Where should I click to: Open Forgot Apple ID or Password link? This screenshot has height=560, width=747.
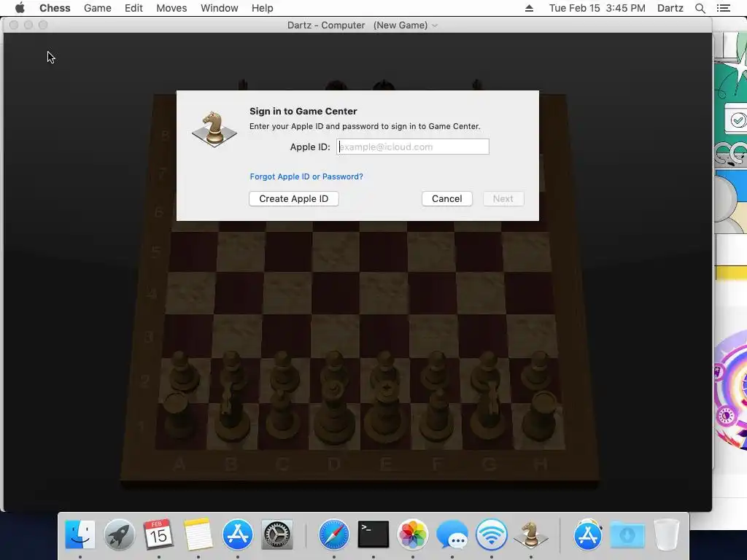[x=306, y=176]
